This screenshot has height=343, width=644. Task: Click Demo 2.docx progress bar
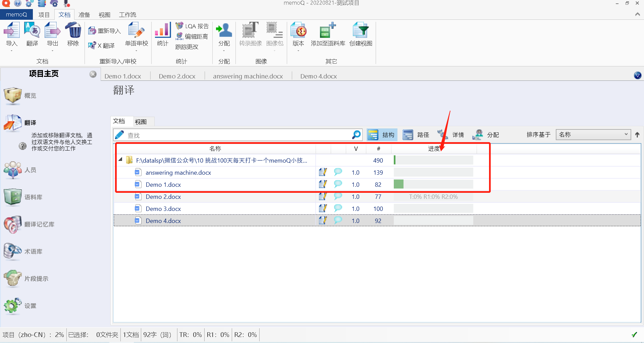(433, 196)
